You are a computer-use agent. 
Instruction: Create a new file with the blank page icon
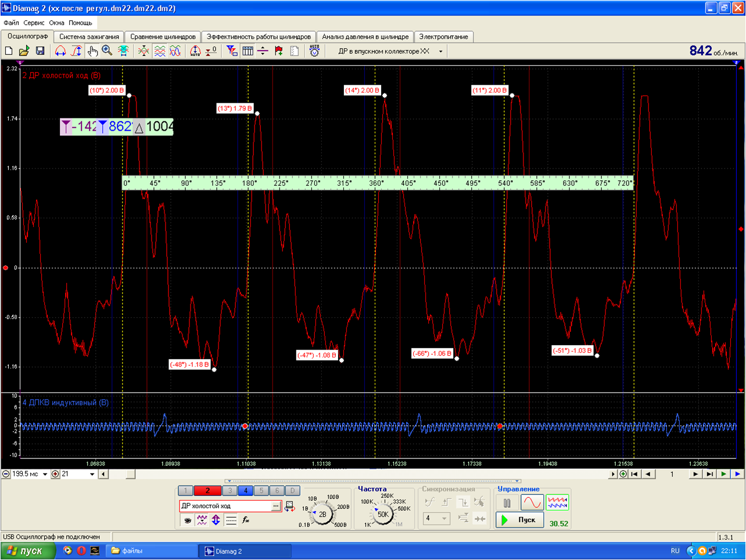tap(9, 51)
